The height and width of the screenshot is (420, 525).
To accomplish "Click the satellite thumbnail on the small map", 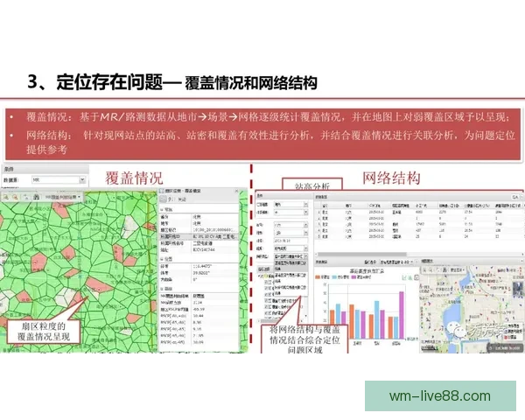I will click(518, 290).
